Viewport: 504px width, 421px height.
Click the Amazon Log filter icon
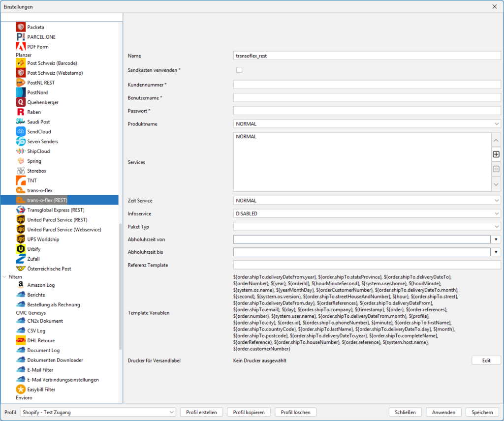click(21, 285)
